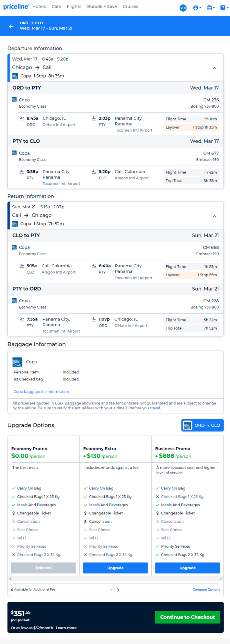Open the Bundle + Save menu item
Screen dimensions: 230x644
pos(102,7)
